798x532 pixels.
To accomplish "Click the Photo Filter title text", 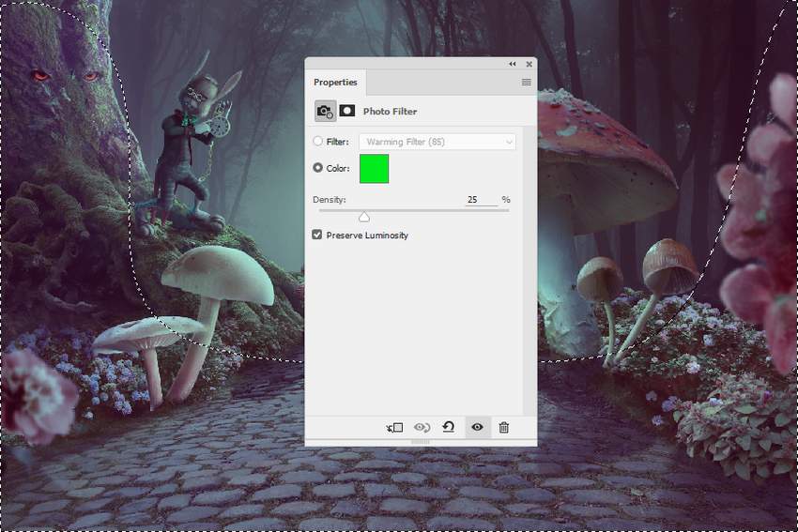I will pyautogui.click(x=390, y=112).
